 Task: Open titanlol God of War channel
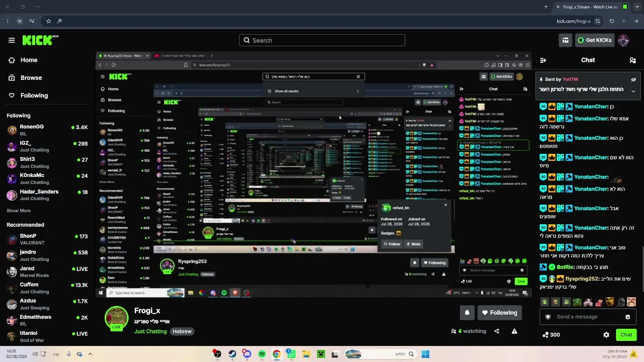(47, 336)
